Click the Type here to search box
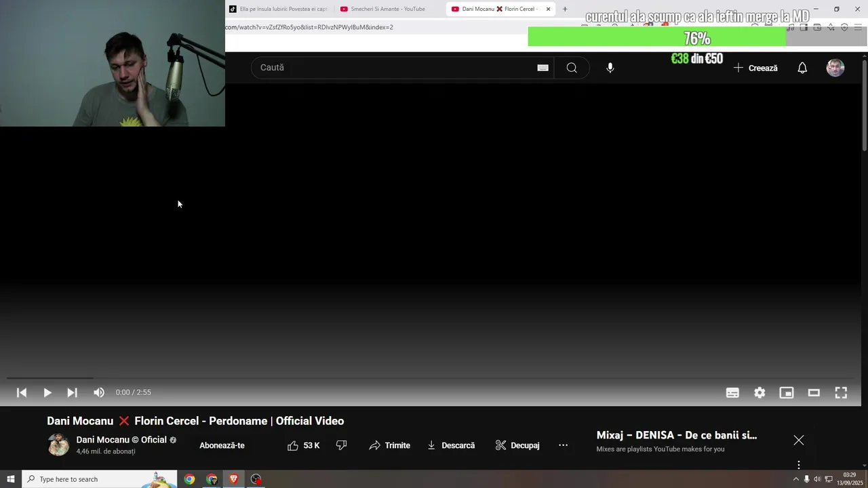 point(100,479)
